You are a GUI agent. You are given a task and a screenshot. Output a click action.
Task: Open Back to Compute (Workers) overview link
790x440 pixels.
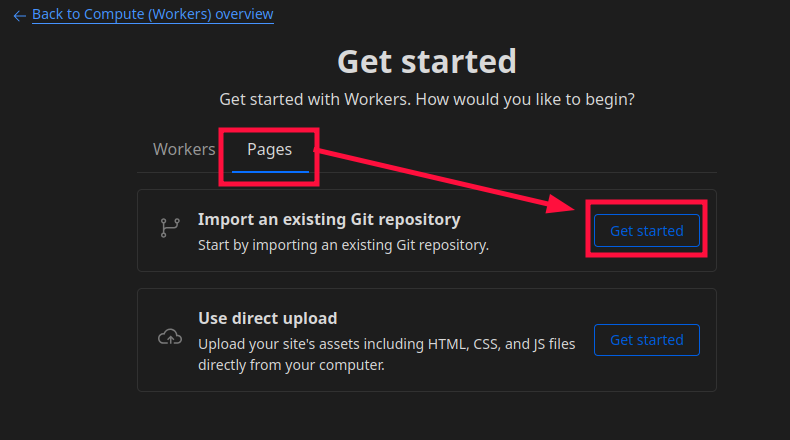[x=152, y=14]
